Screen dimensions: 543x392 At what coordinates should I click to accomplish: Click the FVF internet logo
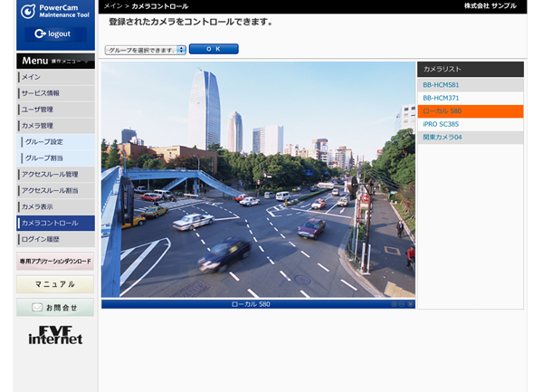55,335
